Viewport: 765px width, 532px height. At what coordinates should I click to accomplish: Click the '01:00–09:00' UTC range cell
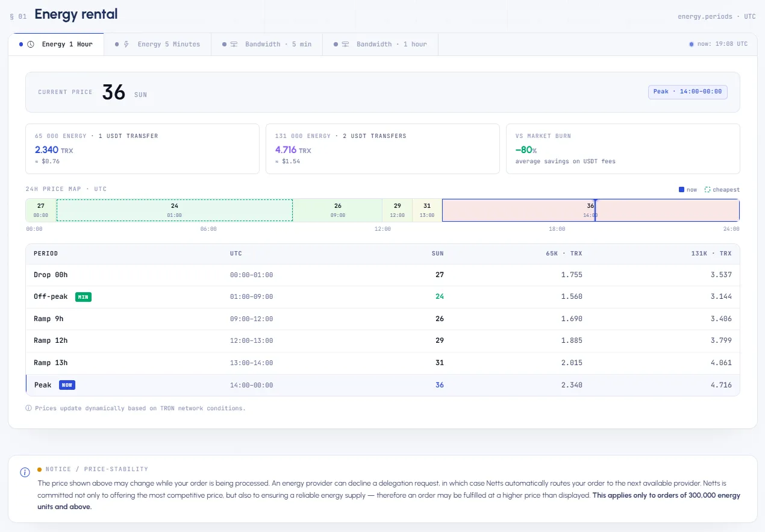pyautogui.click(x=251, y=297)
